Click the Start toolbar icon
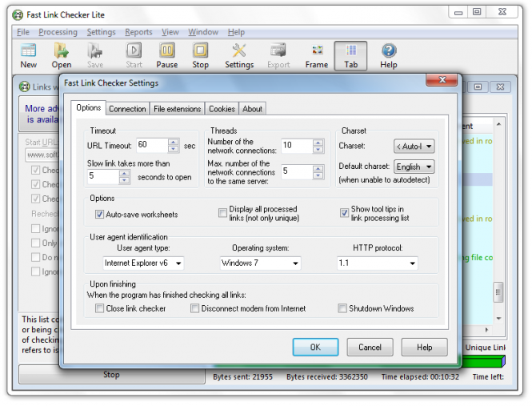Screen dimensions: 532x406 (x=134, y=56)
